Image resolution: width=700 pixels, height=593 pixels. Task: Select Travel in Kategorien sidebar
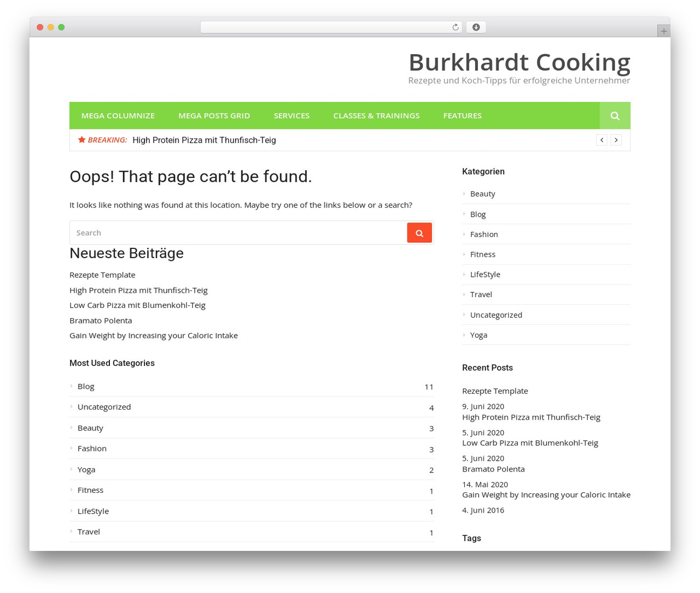(x=481, y=294)
